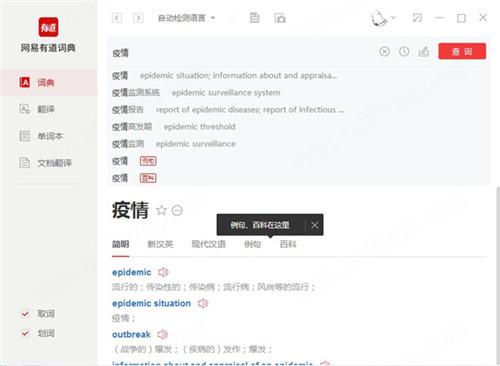Switch to the 现代汉语 tab
Viewport: 500px width, 366px height.
[208, 244]
